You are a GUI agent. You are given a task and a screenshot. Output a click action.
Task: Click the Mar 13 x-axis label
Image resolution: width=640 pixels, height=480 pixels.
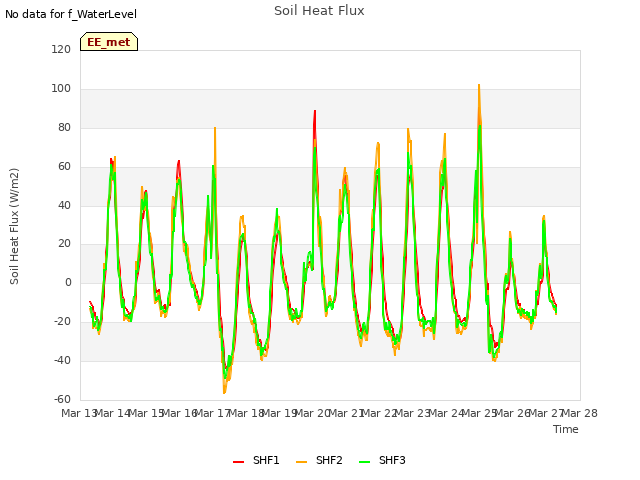point(79,413)
